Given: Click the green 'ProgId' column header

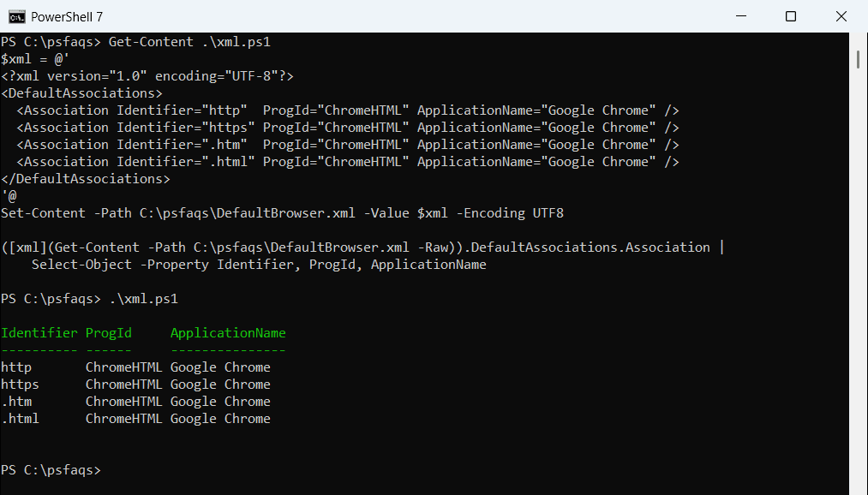Looking at the screenshot, I should click(x=109, y=333).
